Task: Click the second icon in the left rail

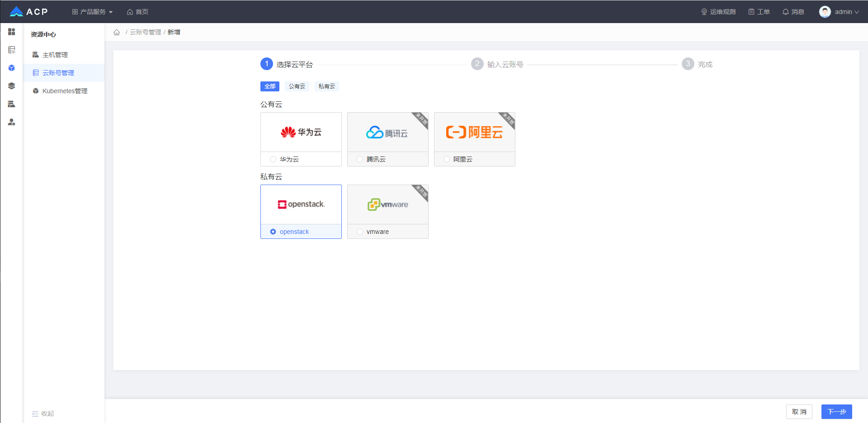Action: [x=12, y=50]
